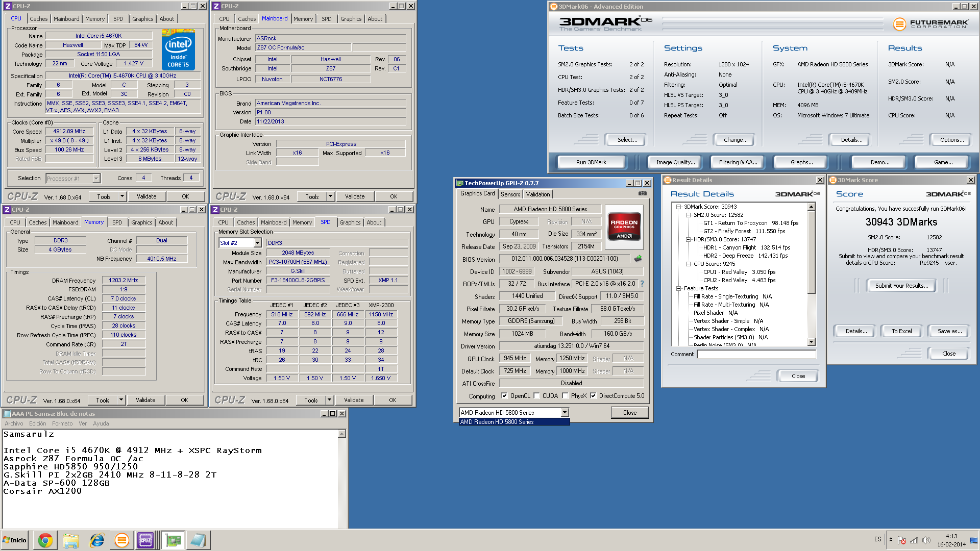Viewport: 980px width, 551px height.
Task: Open volume speaker tray icon
Action: tap(926, 540)
